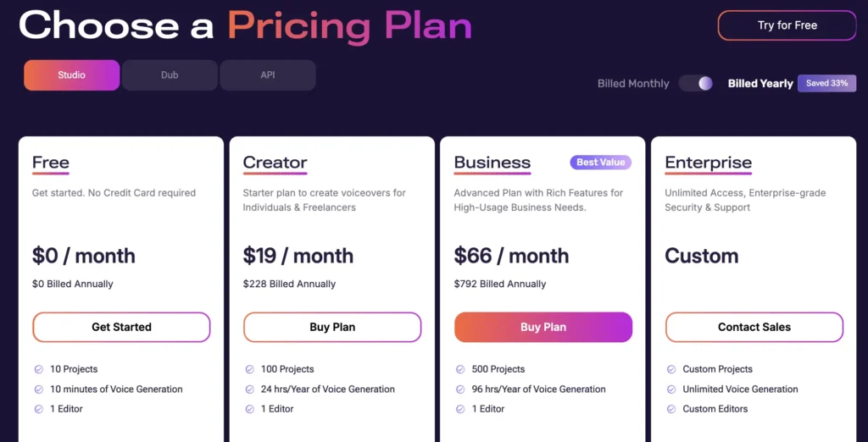Click the Best Value badge
The image size is (868, 442).
pyautogui.click(x=601, y=163)
